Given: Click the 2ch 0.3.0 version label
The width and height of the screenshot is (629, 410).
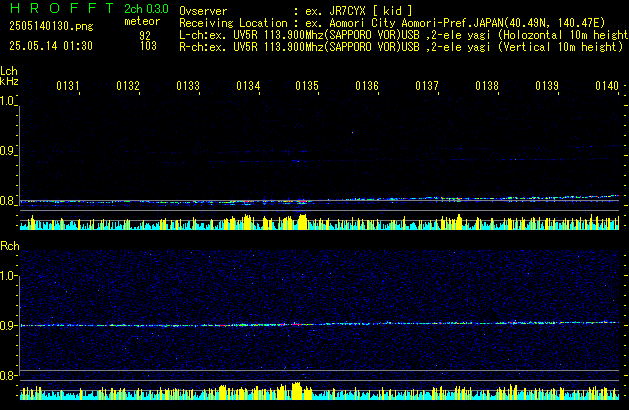Looking at the screenshot, I should [146, 9].
